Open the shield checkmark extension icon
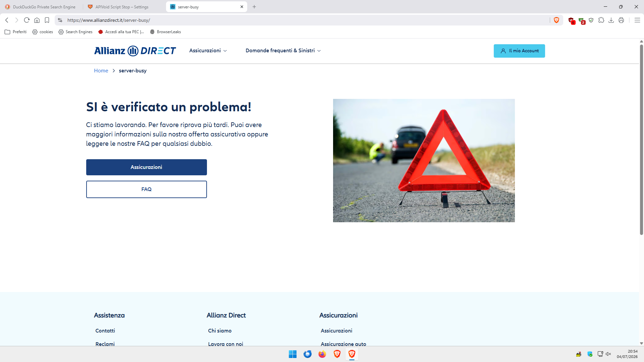The image size is (644, 362). point(591,20)
